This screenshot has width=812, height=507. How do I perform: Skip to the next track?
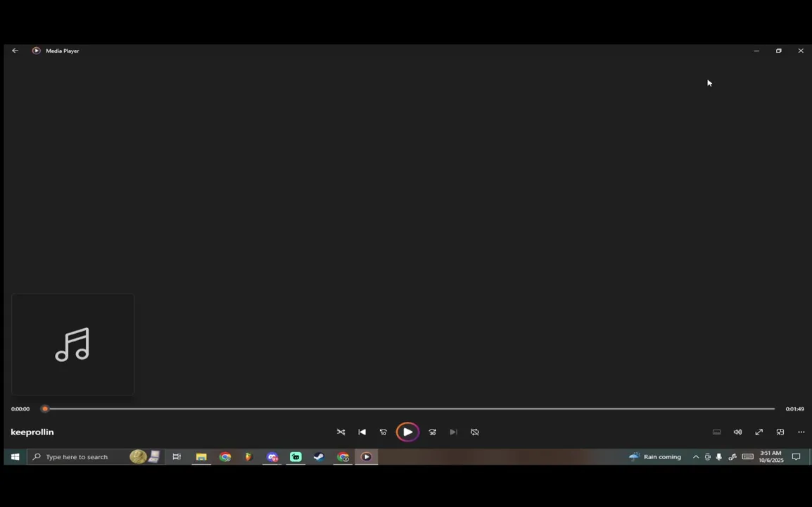454,432
